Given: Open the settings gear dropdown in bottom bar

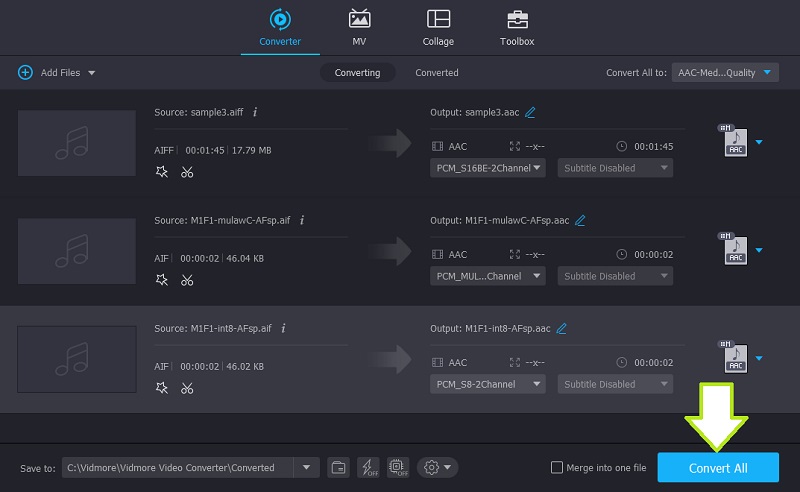Looking at the screenshot, I should pyautogui.click(x=438, y=467).
